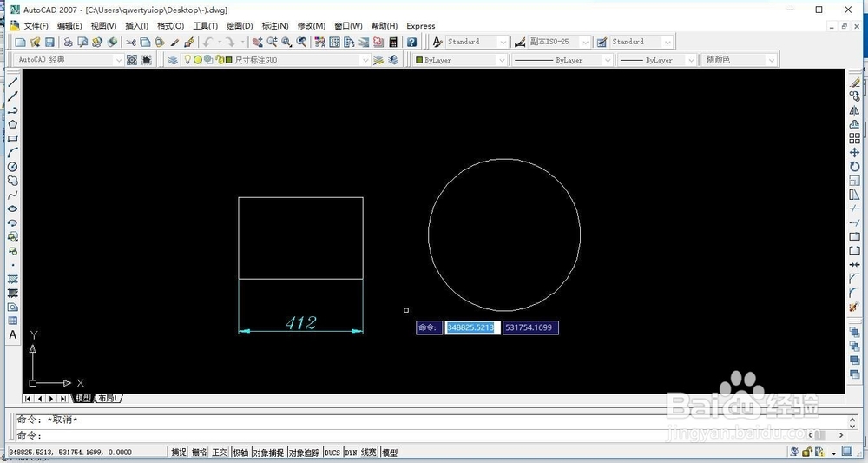
Task: Select the Spline curve tool
Action: coord(12,195)
